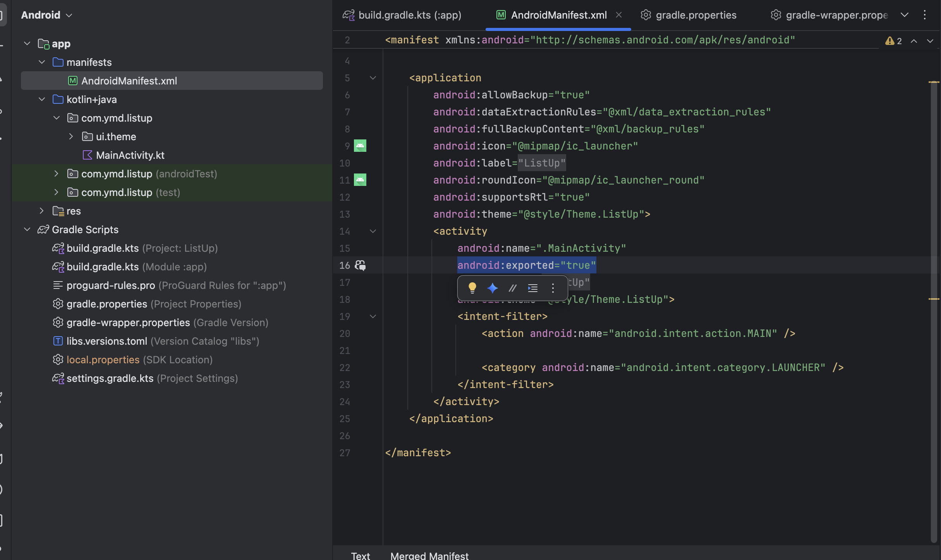The image size is (941, 560).
Task: Collapse the Gradle Scripts node
Action: (27, 230)
